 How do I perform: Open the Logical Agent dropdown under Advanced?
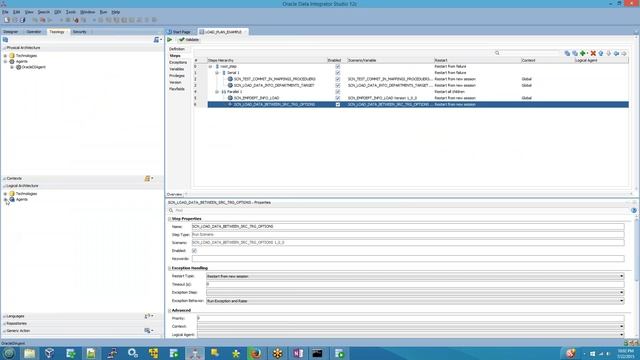coord(622,335)
